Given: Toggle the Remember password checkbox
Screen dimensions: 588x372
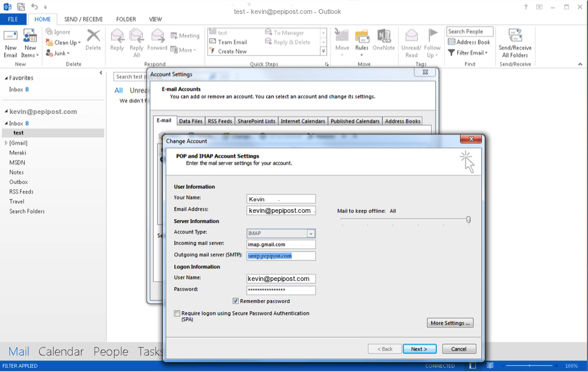Looking at the screenshot, I should tap(235, 301).
